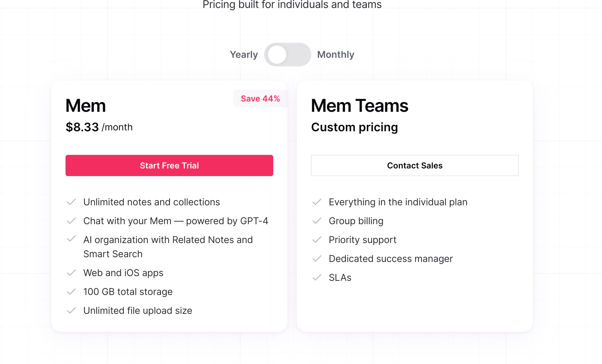Select the Mem Teams plan heading

tap(359, 106)
